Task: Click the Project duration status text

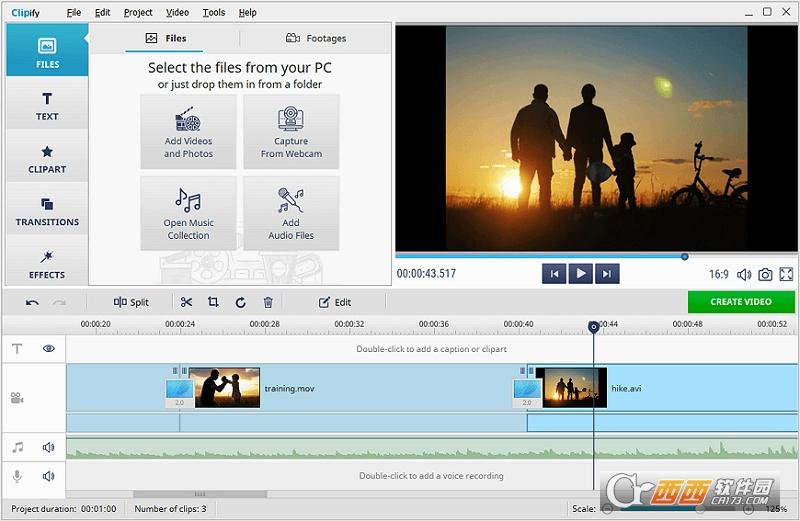Action: coord(64,509)
